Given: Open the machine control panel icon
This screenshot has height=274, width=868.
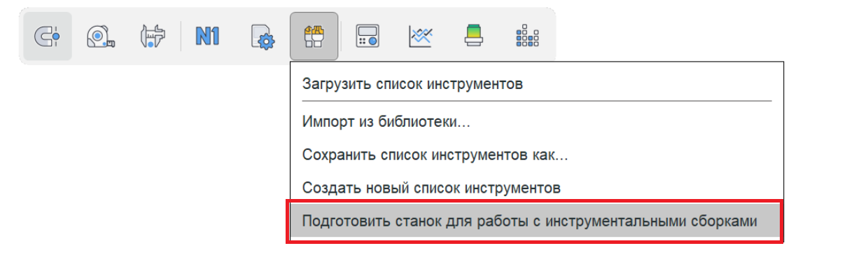Looking at the screenshot, I should pyautogui.click(x=367, y=36).
